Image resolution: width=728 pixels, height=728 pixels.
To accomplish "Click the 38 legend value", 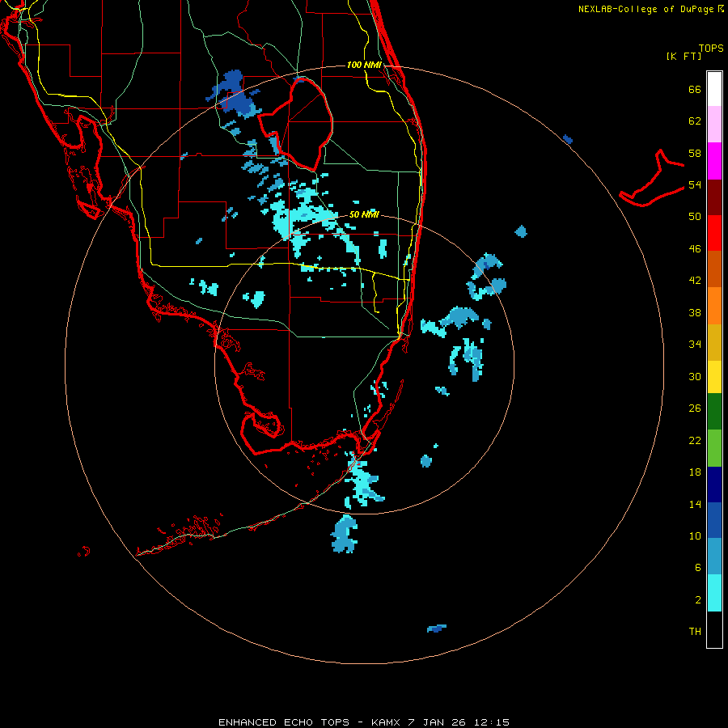I will [695, 312].
